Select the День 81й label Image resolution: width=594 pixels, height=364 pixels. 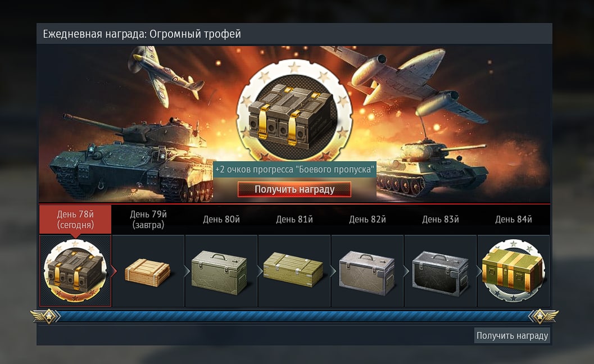pyautogui.click(x=294, y=219)
